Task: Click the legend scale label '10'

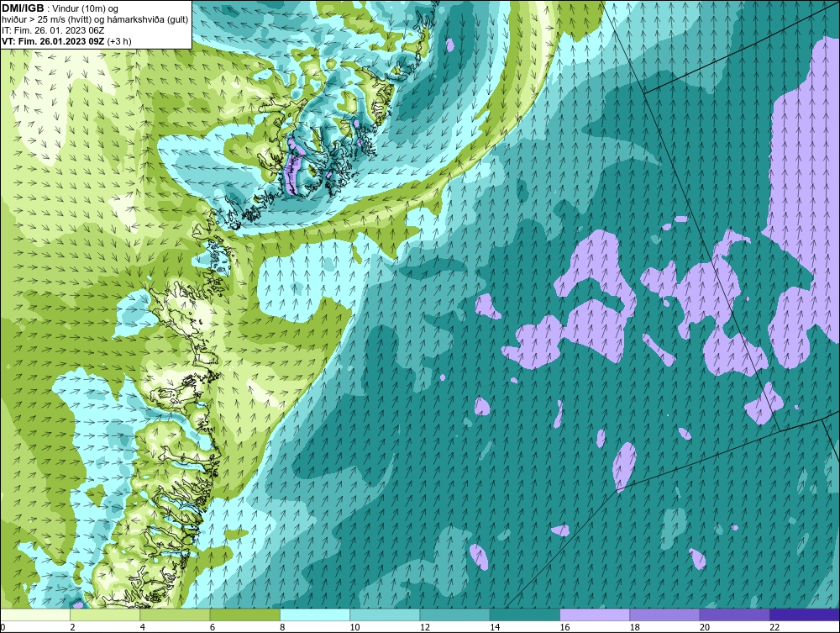Action: click(x=354, y=628)
